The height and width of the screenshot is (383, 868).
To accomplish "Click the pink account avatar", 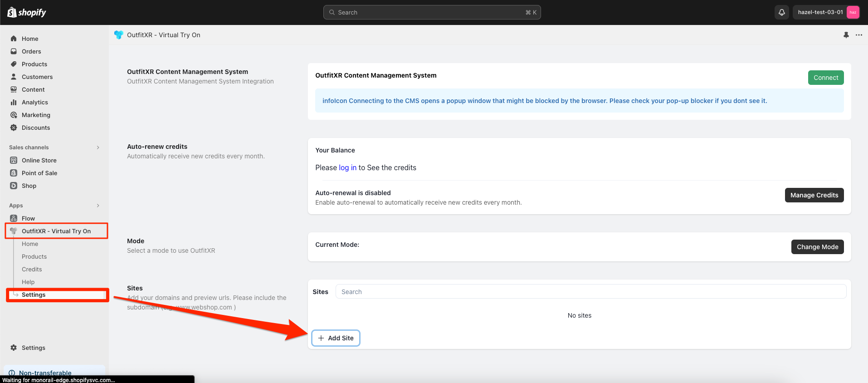I will [x=853, y=12].
